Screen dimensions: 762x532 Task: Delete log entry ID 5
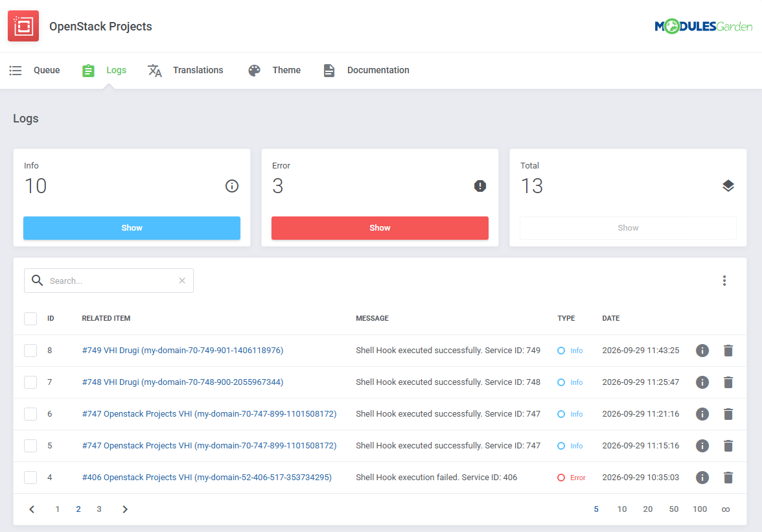click(x=728, y=446)
